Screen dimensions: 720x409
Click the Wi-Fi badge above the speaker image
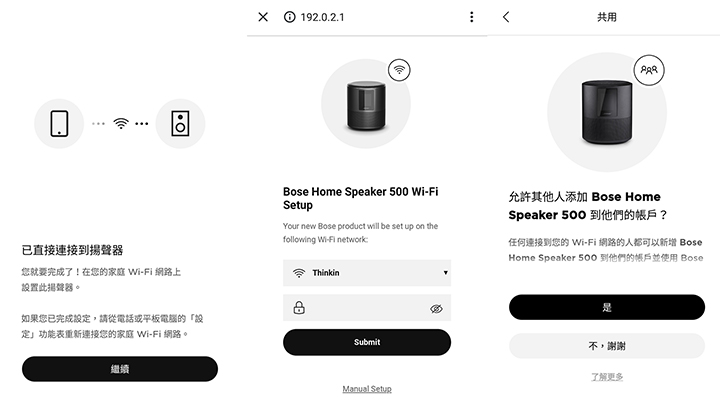[399, 70]
